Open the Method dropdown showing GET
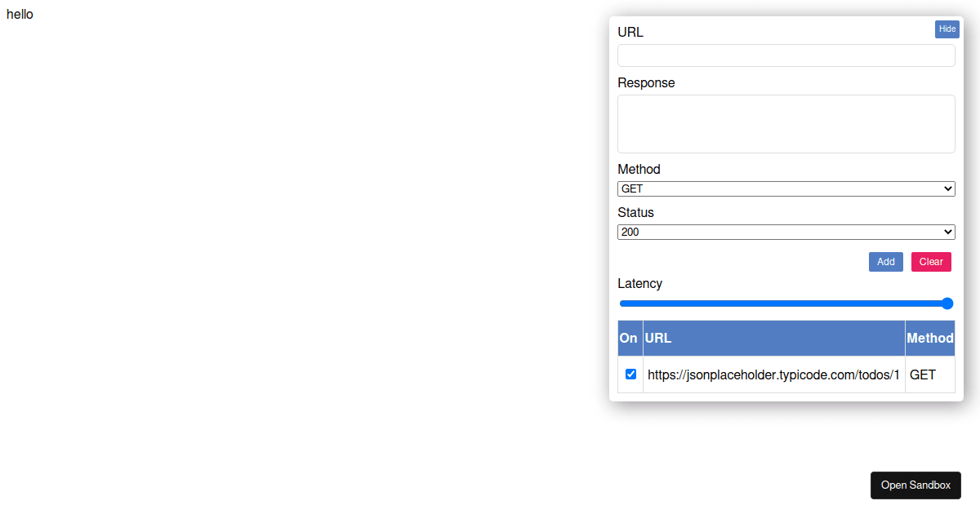 click(x=786, y=188)
